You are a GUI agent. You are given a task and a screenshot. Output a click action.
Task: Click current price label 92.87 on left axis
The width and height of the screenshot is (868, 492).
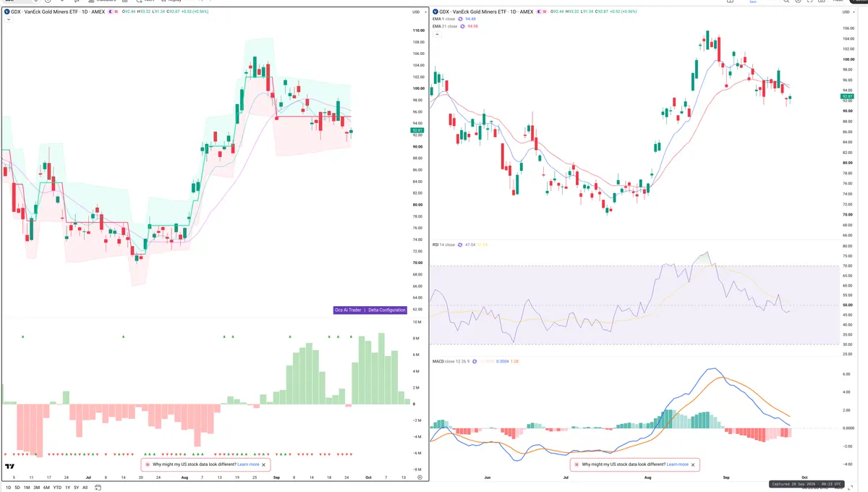[x=418, y=130]
